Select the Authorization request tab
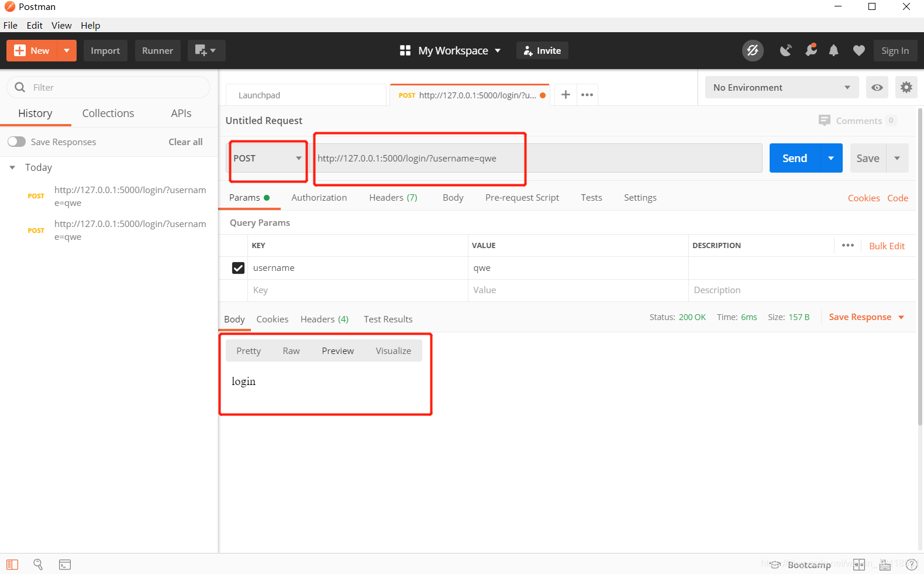The height and width of the screenshot is (574, 924). coord(319,198)
